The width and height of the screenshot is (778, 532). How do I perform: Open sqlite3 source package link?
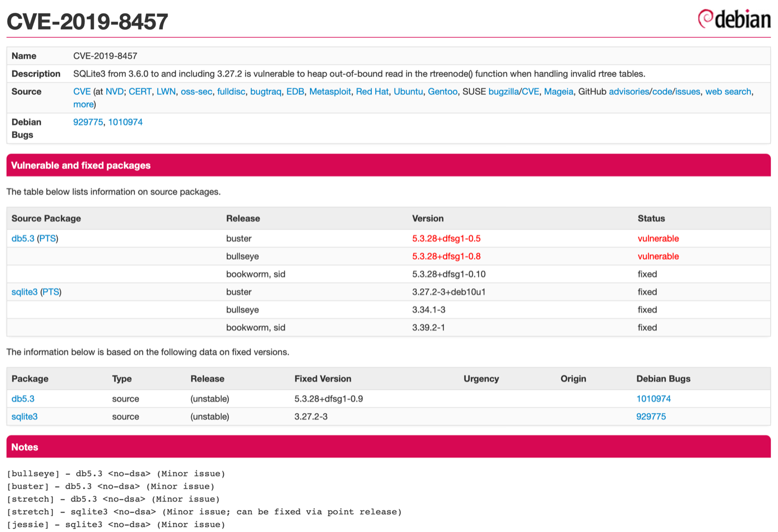pos(24,292)
